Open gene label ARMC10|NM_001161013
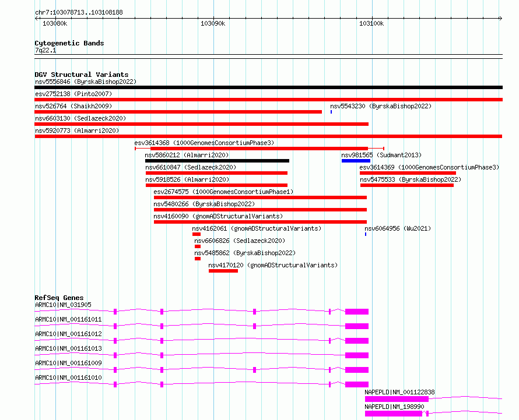This screenshot has width=519, height=420. click(x=68, y=348)
